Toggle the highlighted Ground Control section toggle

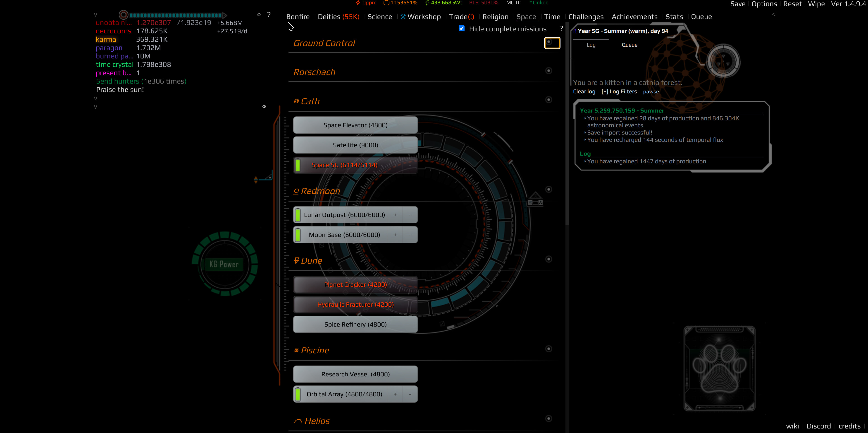point(552,43)
